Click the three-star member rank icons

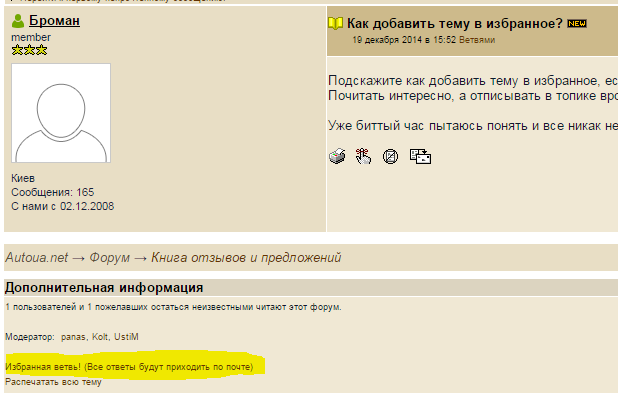tap(30, 50)
